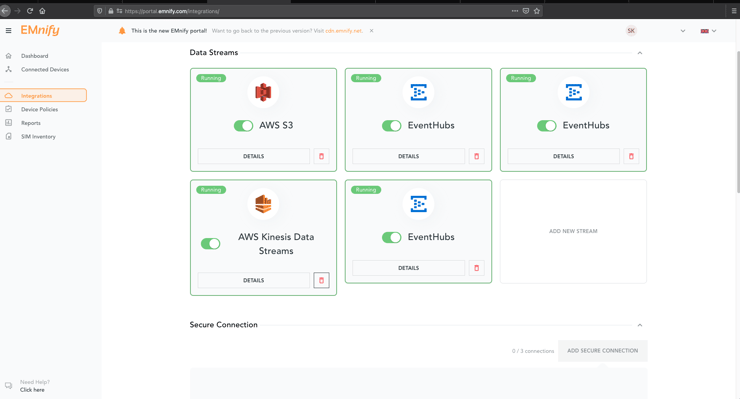Click the orange AWS Kinesis logo icon
This screenshot has width=740, height=399.
[263, 204]
